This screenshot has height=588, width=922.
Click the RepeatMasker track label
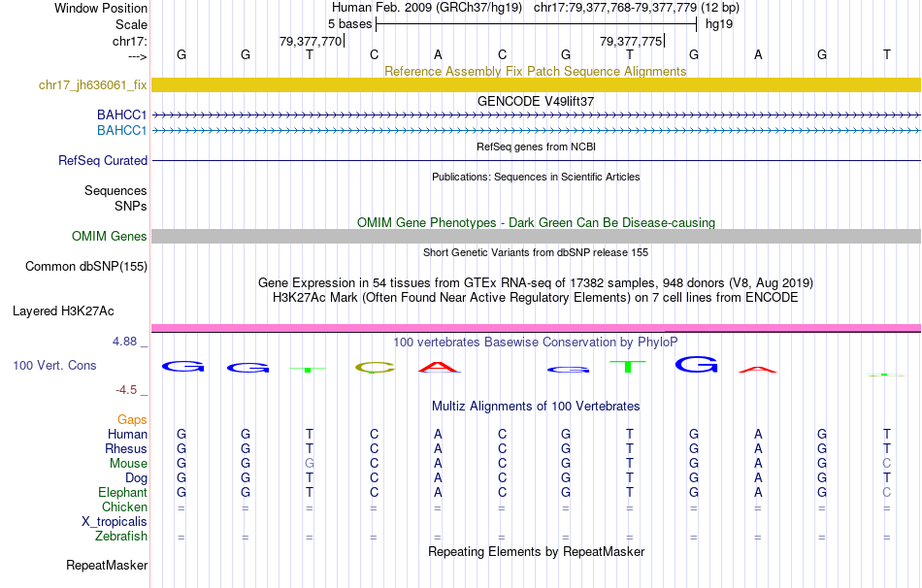click(x=107, y=565)
